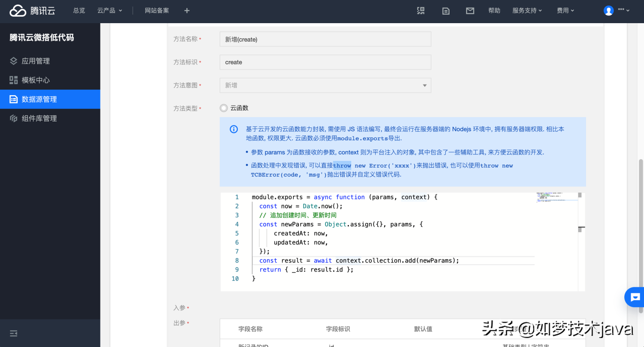Image resolution: width=644 pixels, height=347 pixels.
Task: Go to 应用管理 in sidebar
Action: click(36, 61)
